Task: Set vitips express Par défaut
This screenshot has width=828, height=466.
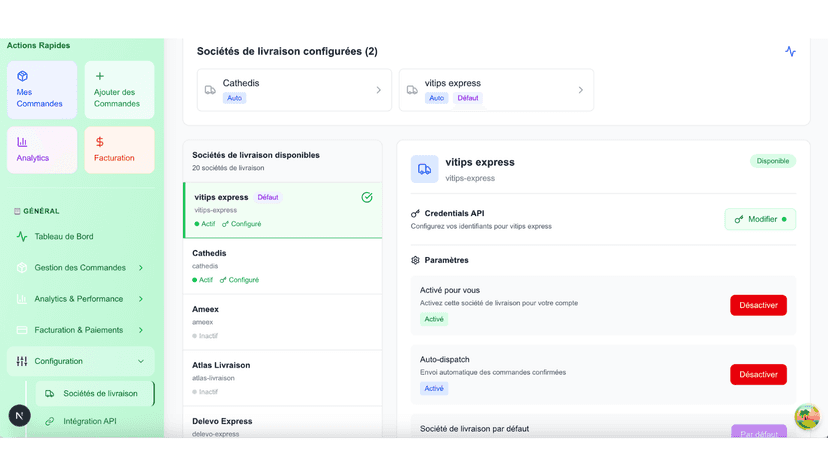Action: [759, 431]
